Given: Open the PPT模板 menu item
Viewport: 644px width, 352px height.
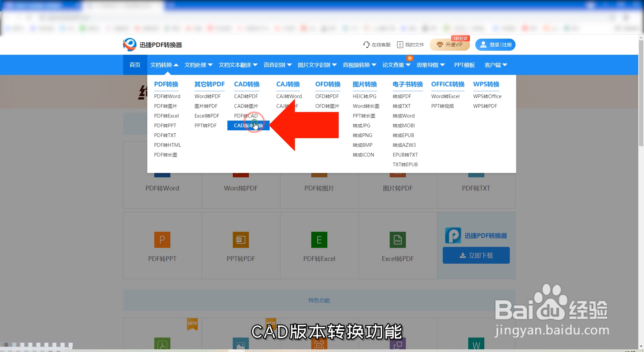Looking at the screenshot, I should (x=465, y=65).
